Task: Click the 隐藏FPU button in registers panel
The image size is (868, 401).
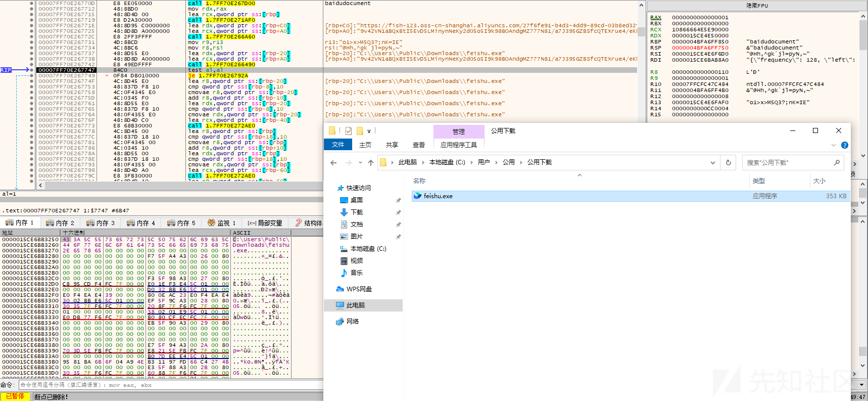Action: point(756,6)
